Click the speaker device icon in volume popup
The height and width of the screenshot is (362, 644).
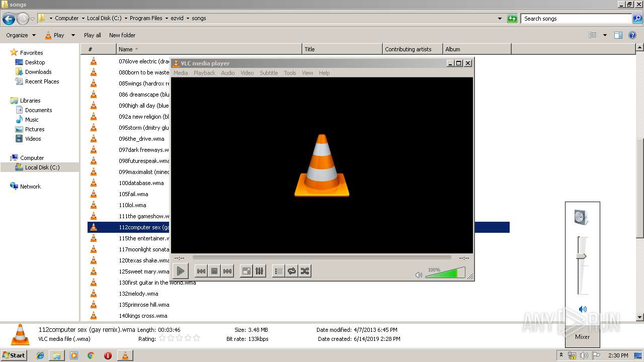tap(581, 217)
